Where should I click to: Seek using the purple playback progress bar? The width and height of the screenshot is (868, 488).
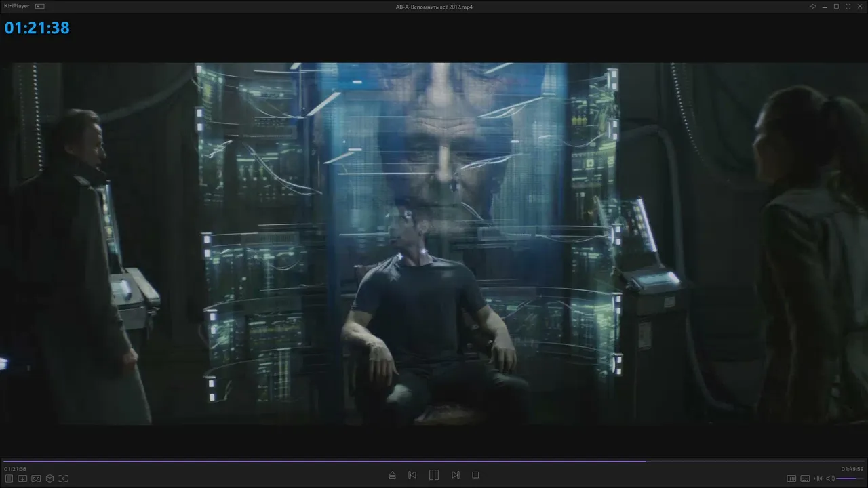tap(434, 462)
